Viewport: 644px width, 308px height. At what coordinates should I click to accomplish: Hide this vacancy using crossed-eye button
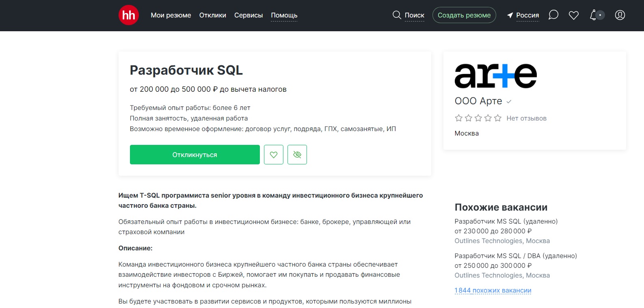click(297, 155)
